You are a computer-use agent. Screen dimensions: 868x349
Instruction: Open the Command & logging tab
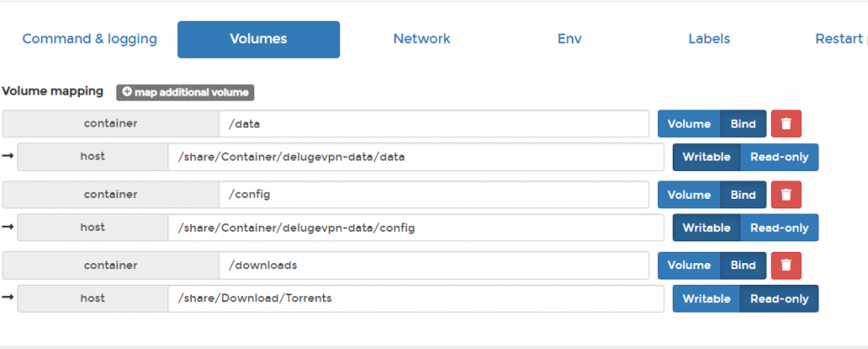click(89, 39)
